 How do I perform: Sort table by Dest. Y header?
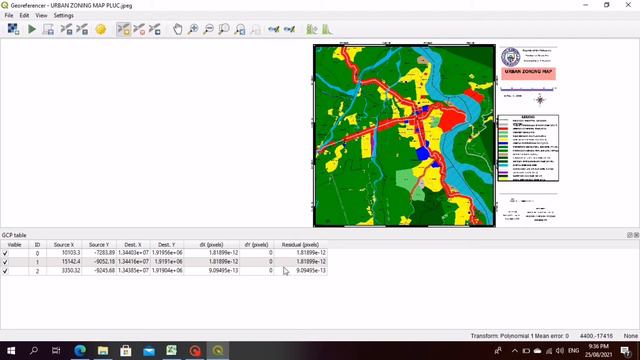[167, 244]
